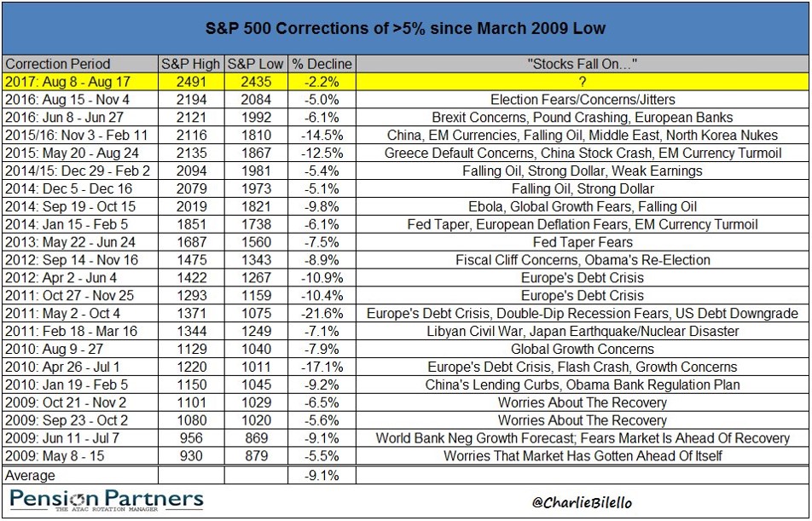Select the question mark cell in yellow row
This screenshot has width=812, height=521.
583,82
